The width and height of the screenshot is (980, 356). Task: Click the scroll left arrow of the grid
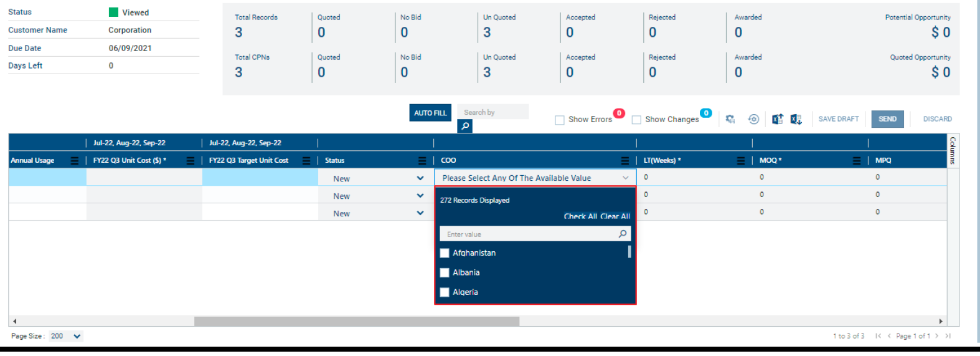[x=14, y=321]
